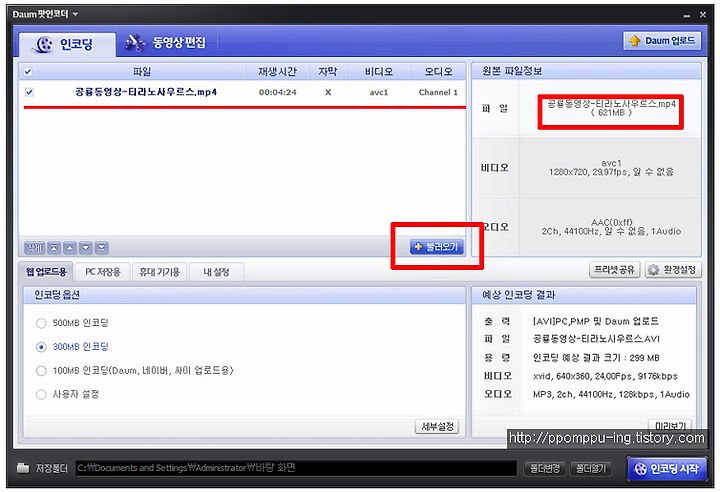Screen dimensions: 720x492
Task: Click the 00:04:24 playback time cell
Action: coord(277,92)
